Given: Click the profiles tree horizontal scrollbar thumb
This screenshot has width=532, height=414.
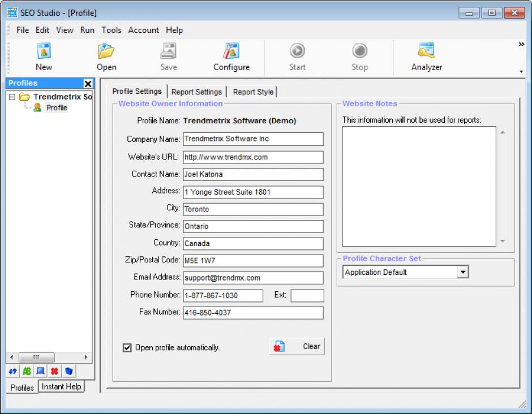Looking at the screenshot, I should (36, 357).
